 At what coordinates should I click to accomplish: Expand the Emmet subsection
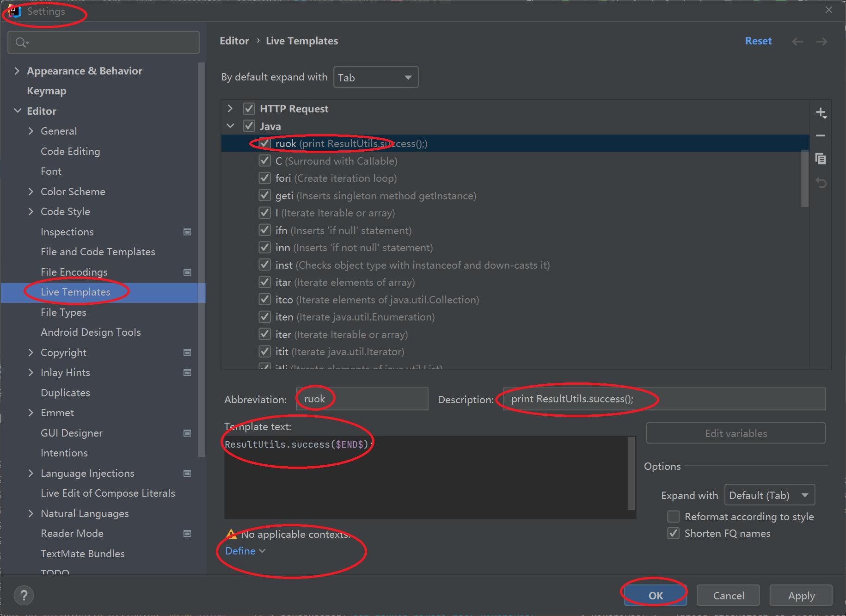click(x=31, y=413)
